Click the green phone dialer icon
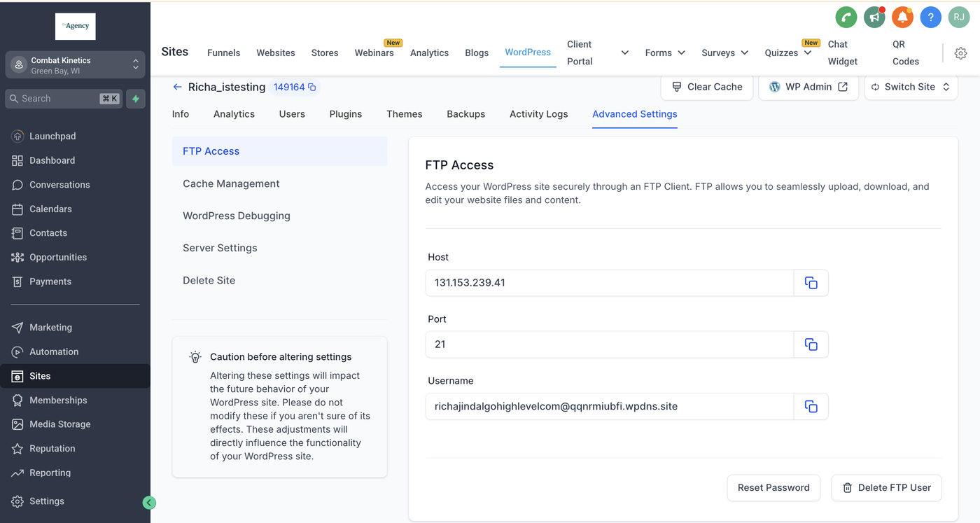Image resolution: width=980 pixels, height=523 pixels. click(846, 18)
